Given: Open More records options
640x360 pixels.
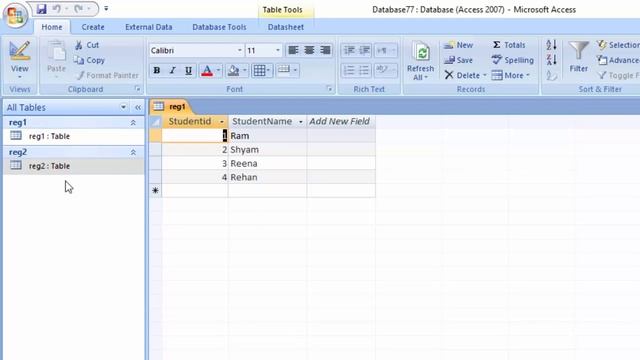Looking at the screenshot, I should point(511,76).
